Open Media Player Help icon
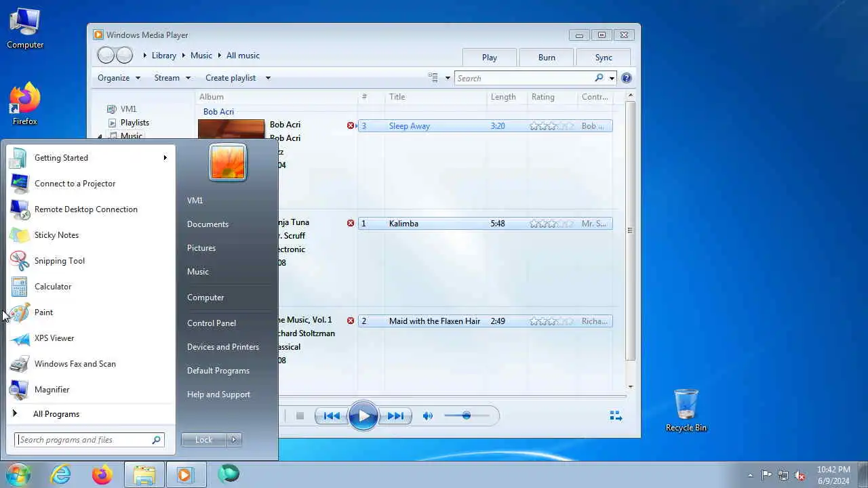The width and height of the screenshot is (868, 488). 627,78
